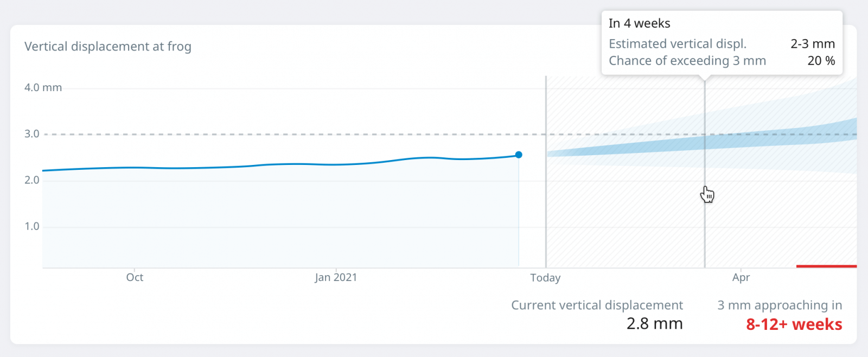Click the 2.8 mm current displacement value

(x=654, y=324)
